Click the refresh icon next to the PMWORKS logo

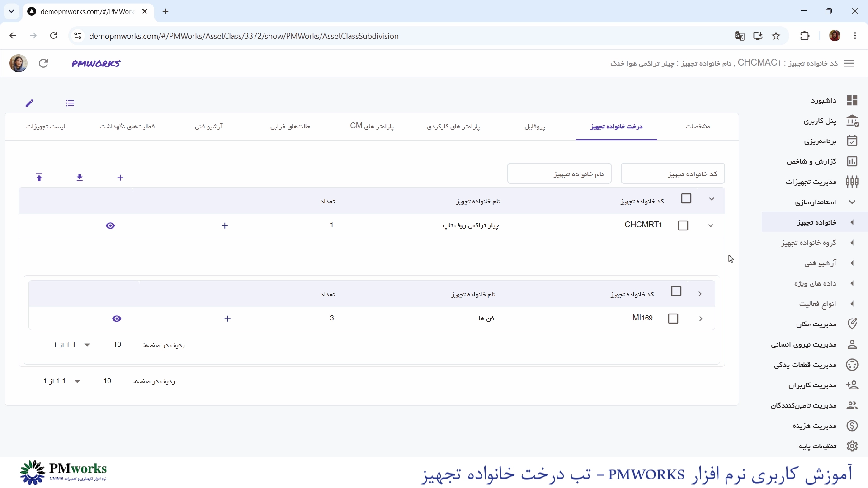tap(43, 63)
